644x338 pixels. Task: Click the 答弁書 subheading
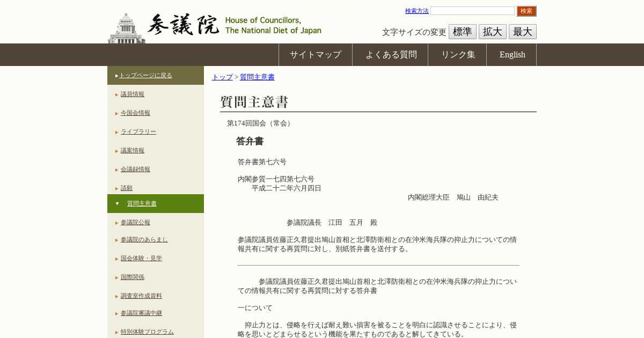[x=250, y=141]
